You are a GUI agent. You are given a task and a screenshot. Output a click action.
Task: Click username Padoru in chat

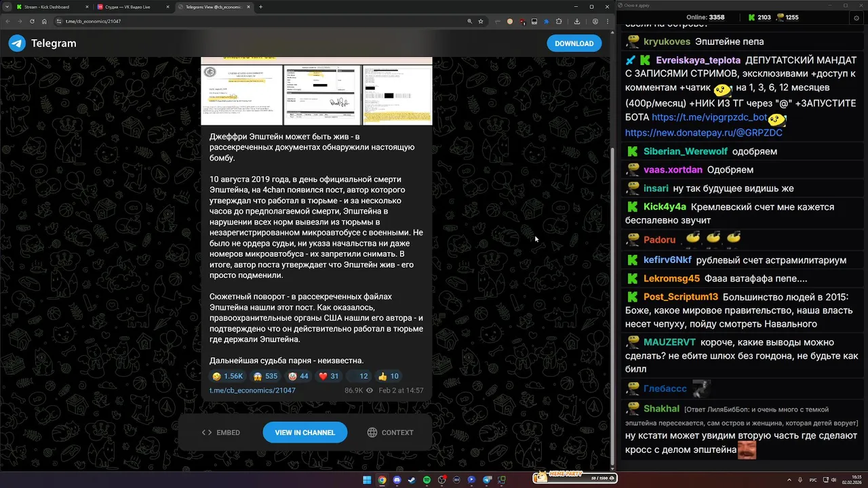point(660,240)
